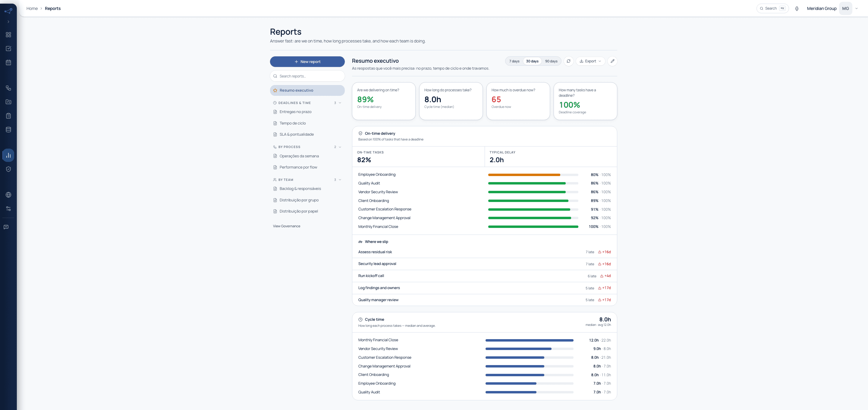868x410 pixels.
Task: Open the Export dropdown
Action: click(590, 61)
